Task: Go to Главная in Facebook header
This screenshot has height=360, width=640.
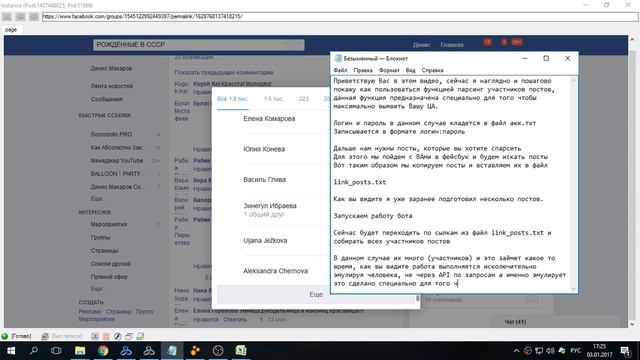Action: click(x=452, y=44)
